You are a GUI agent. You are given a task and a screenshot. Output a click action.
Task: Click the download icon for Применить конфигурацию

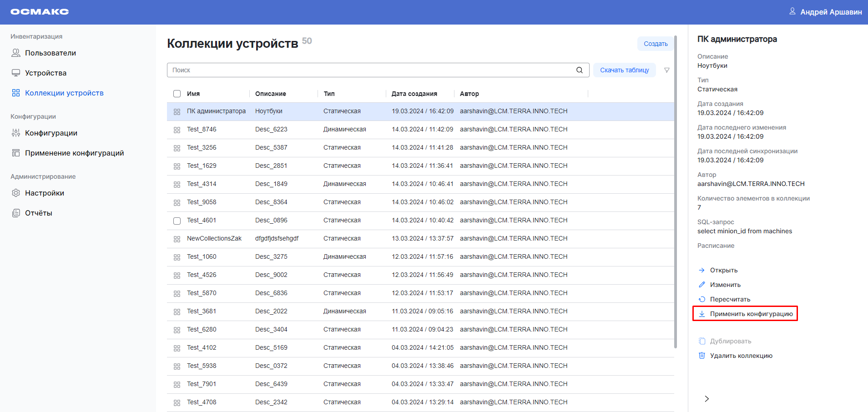tap(702, 314)
